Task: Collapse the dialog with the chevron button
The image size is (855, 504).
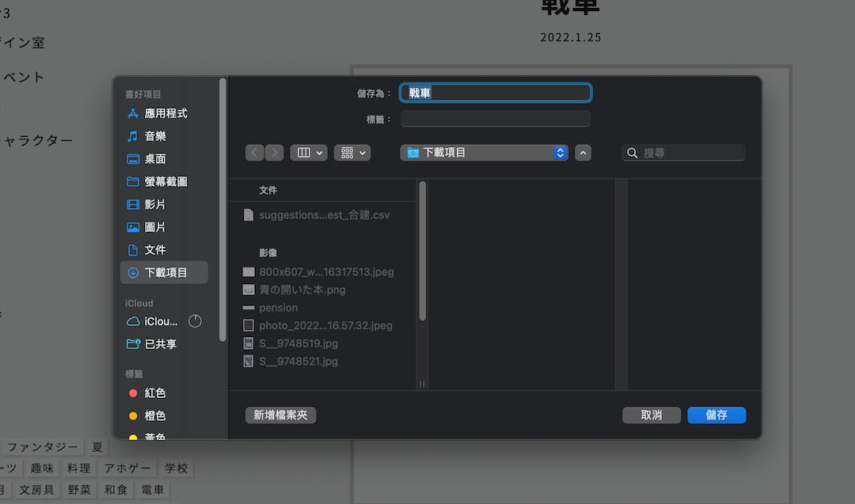Action: coord(583,153)
